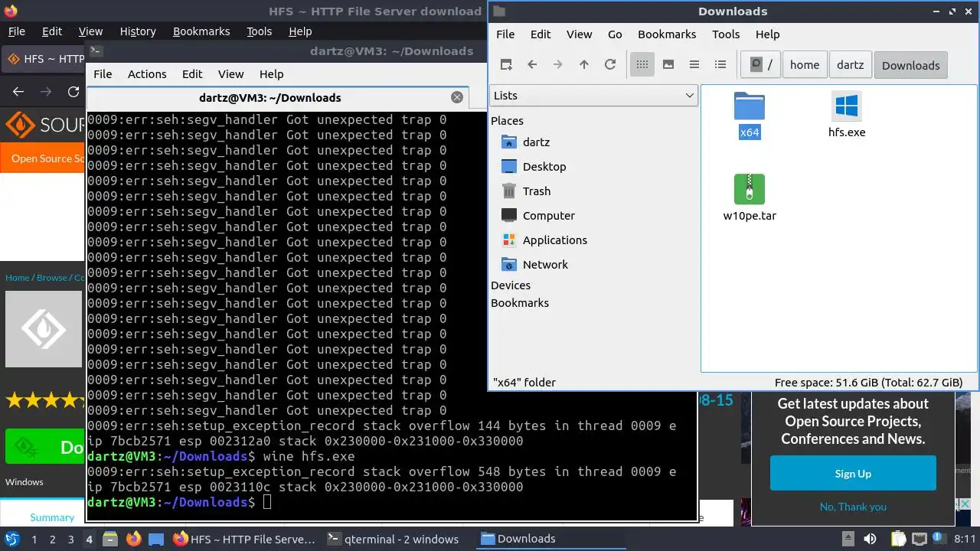The image size is (980, 551).
Task: Open Firefox Bookmarks menu
Action: coord(201,31)
